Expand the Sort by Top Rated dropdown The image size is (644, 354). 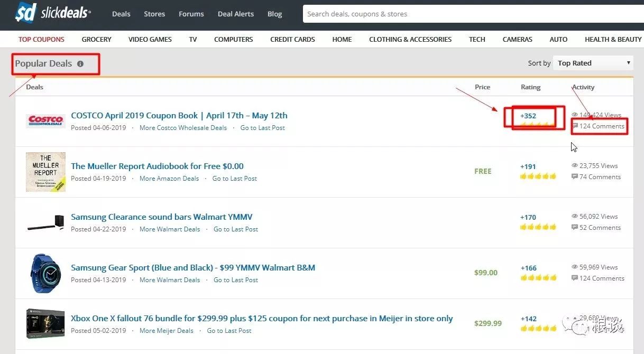click(593, 63)
